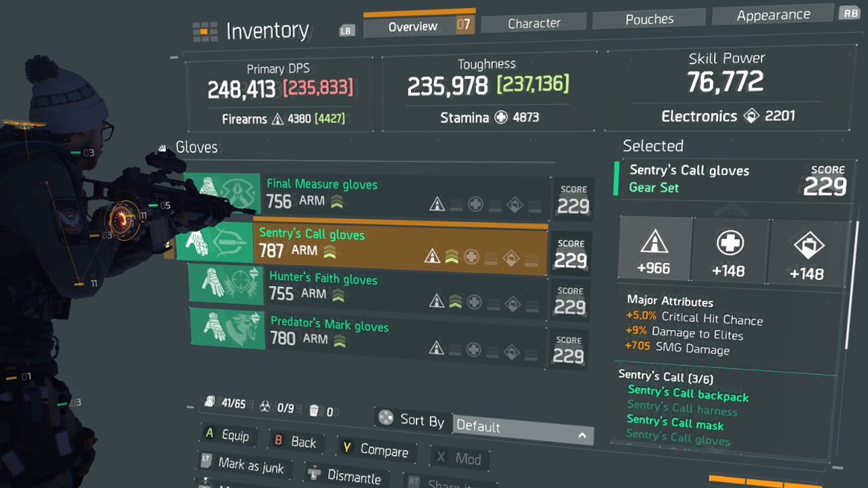Click Predator's Mark row firearms icon
The image size is (868, 488).
436,348
